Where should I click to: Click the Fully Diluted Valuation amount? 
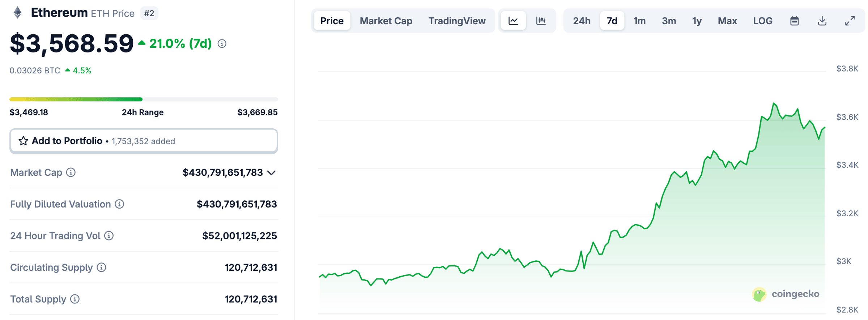[237, 204]
